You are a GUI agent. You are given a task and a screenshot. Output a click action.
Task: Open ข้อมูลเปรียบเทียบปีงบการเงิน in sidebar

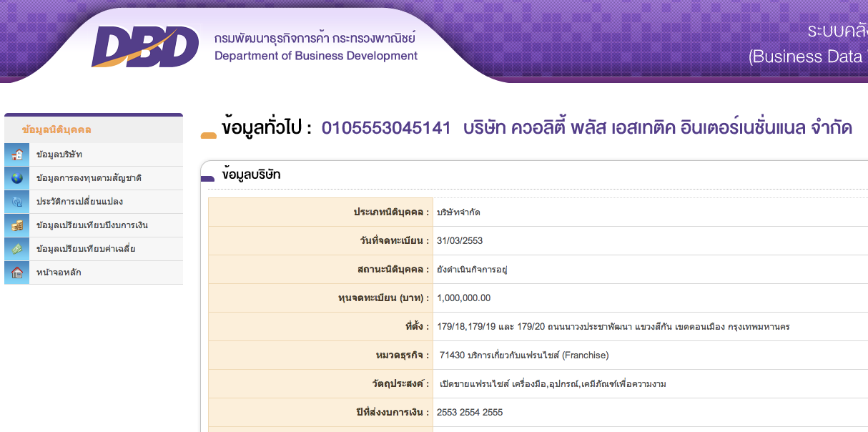coord(94,225)
